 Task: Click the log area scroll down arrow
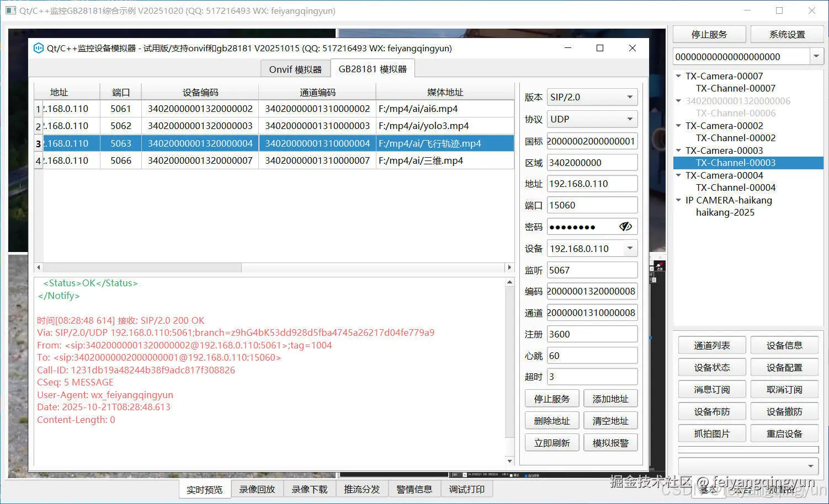click(x=509, y=461)
